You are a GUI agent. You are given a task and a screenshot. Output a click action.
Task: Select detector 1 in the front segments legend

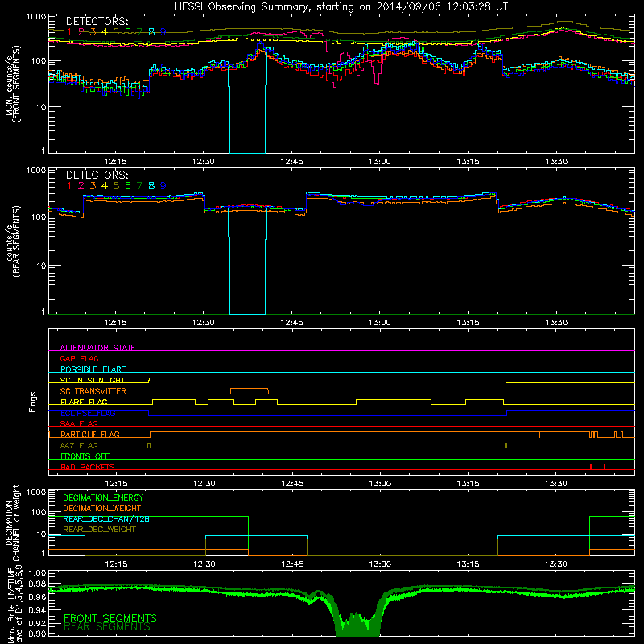click(x=69, y=32)
